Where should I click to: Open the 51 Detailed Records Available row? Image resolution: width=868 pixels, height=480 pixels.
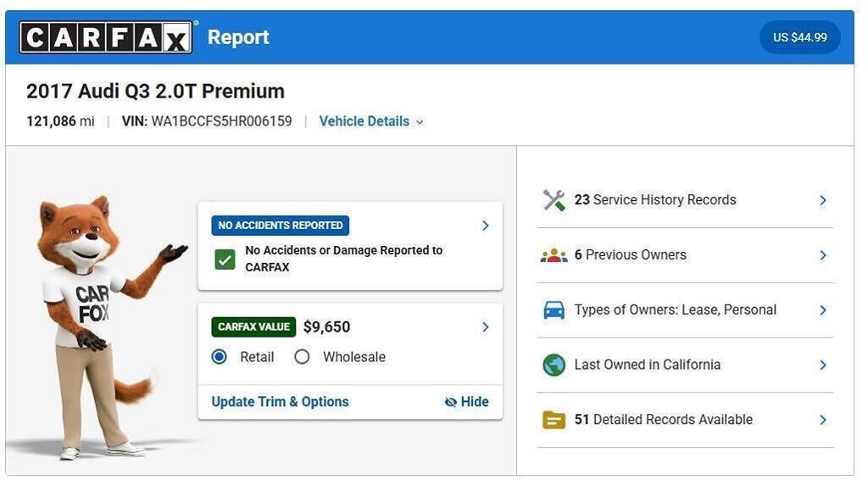point(685,420)
